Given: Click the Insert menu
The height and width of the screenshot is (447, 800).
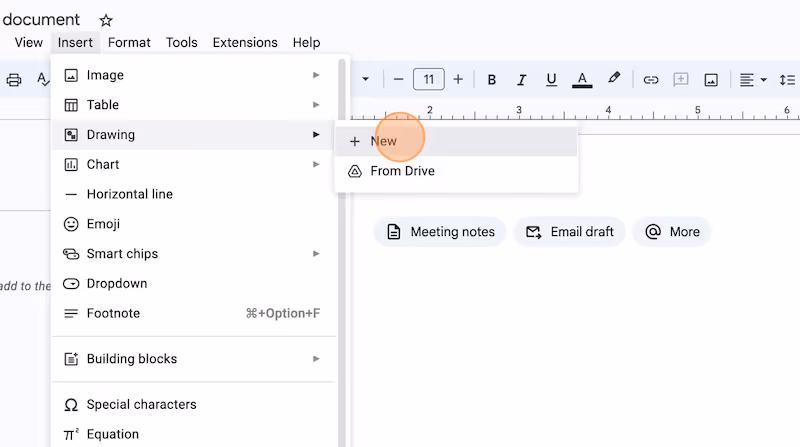Looking at the screenshot, I should [x=75, y=42].
